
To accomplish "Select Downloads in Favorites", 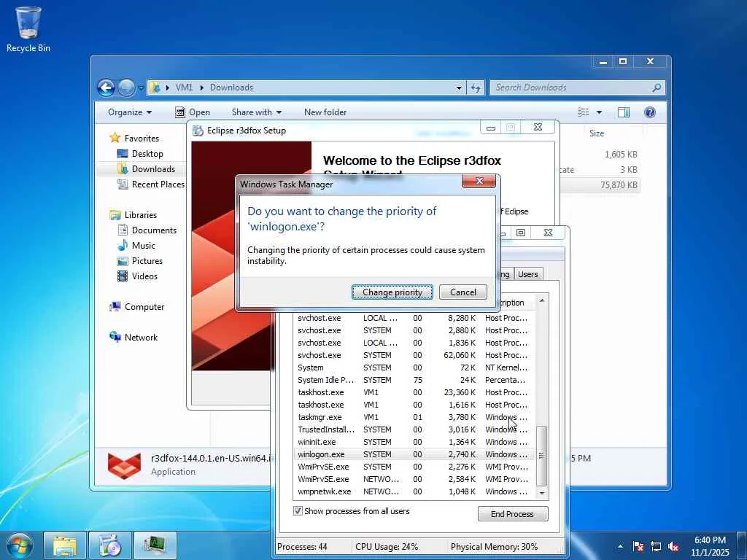I will click(x=146, y=169).
